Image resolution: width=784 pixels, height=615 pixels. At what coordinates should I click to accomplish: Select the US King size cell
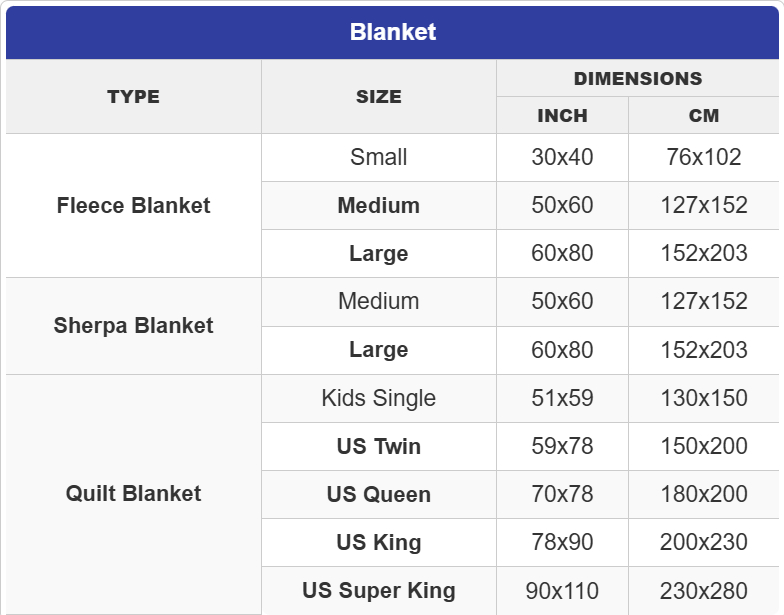(x=378, y=542)
